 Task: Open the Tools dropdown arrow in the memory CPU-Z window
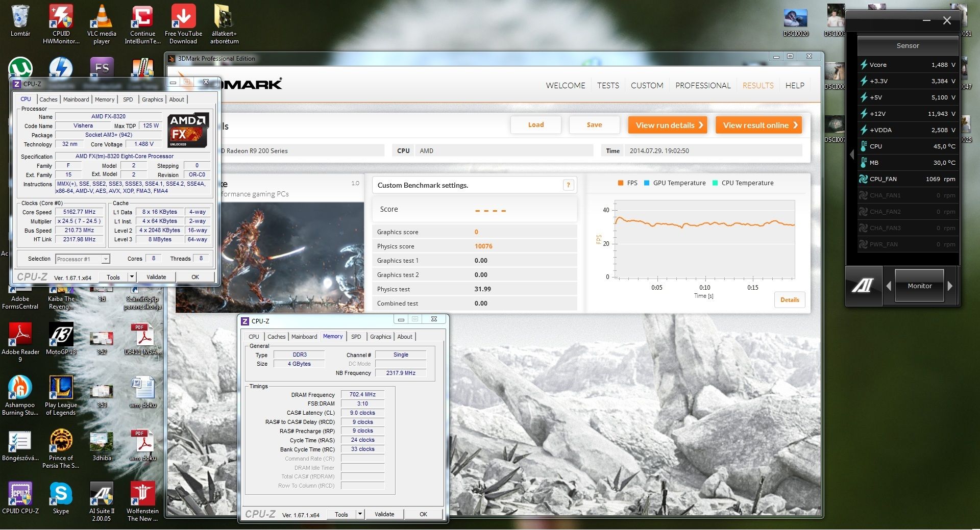360,514
